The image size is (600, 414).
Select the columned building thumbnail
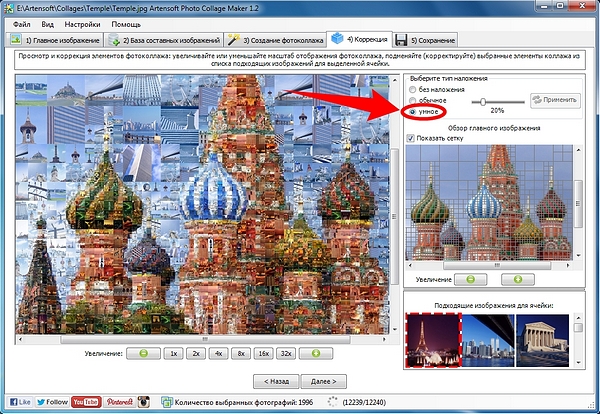pos(542,340)
